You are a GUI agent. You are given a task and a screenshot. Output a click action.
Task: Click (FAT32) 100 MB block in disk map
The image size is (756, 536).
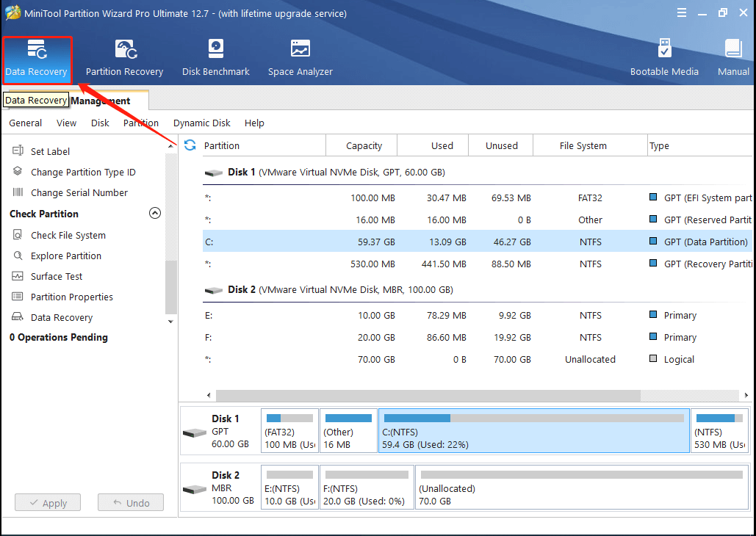(x=289, y=431)
